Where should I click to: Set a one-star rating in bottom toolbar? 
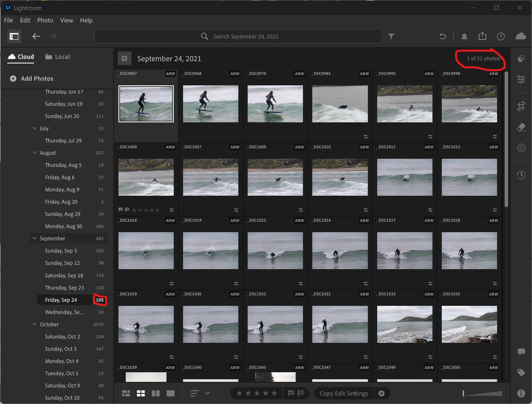(239, 393)
